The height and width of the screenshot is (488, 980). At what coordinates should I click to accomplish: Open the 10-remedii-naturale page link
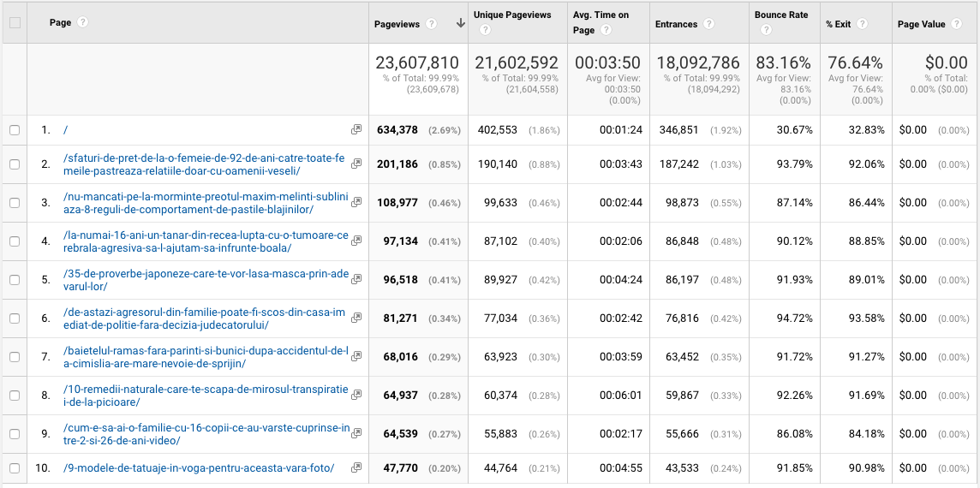coord(206,396)
